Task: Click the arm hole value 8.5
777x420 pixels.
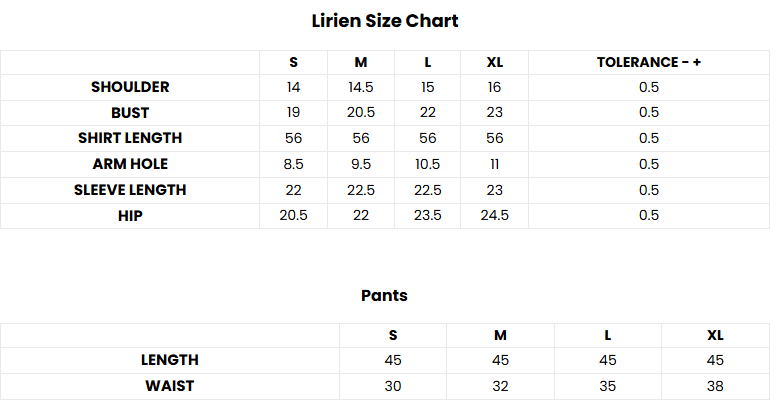Action: pyautogui.click(x=293, y=164)
